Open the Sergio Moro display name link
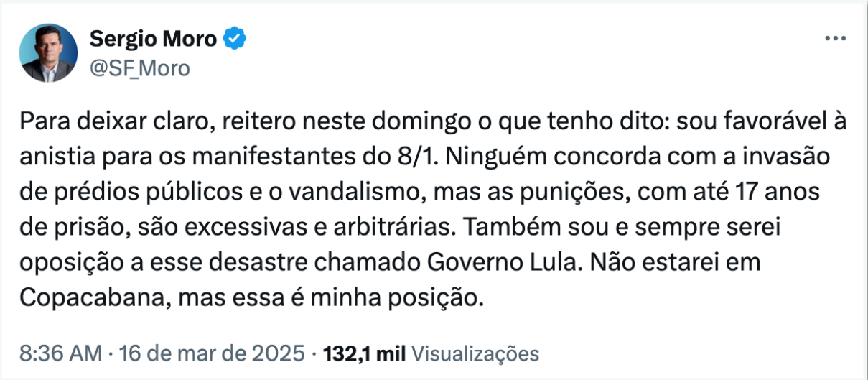868x380 pixels. [x=153, y=39]
